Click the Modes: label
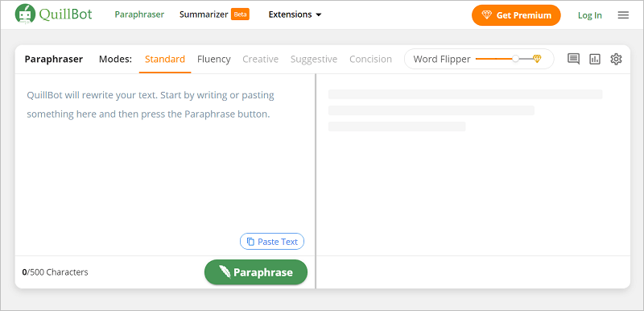 coord(115,59)
